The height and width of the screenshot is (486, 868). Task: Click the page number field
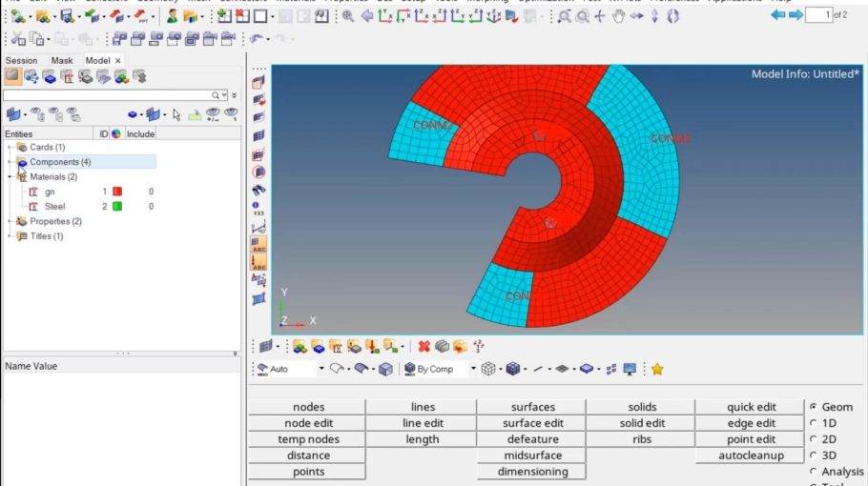818,15
